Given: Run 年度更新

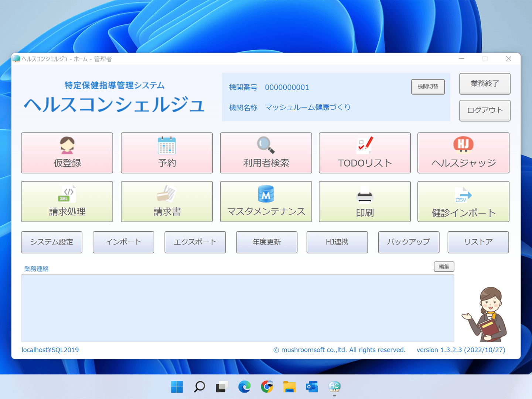Looking at the screenshot, I should click(267, 242).
